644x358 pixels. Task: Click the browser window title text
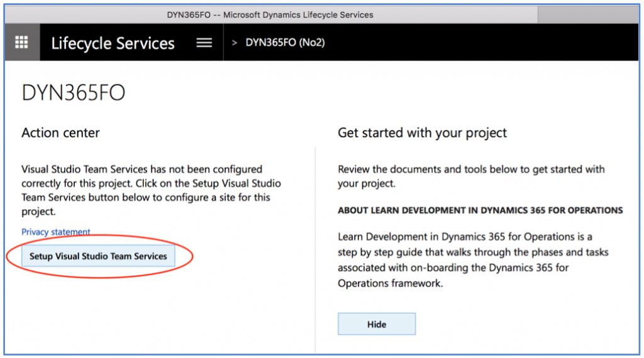270,15
